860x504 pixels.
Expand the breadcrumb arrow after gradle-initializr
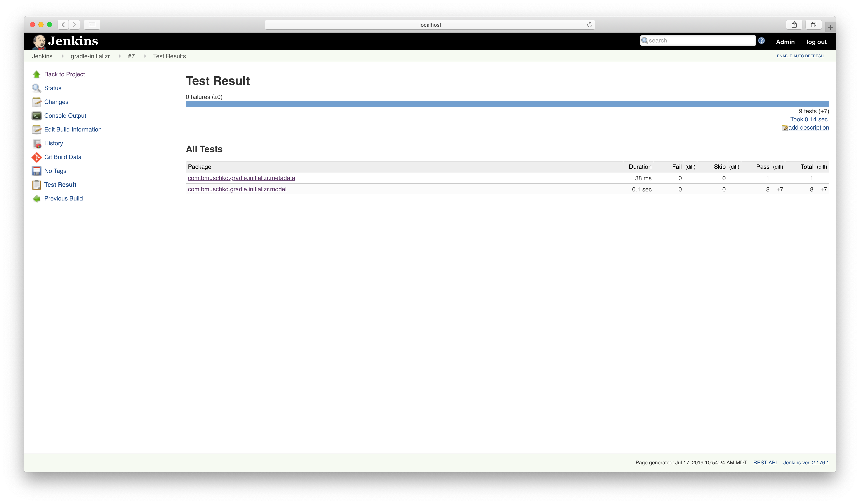pos(120,56)
